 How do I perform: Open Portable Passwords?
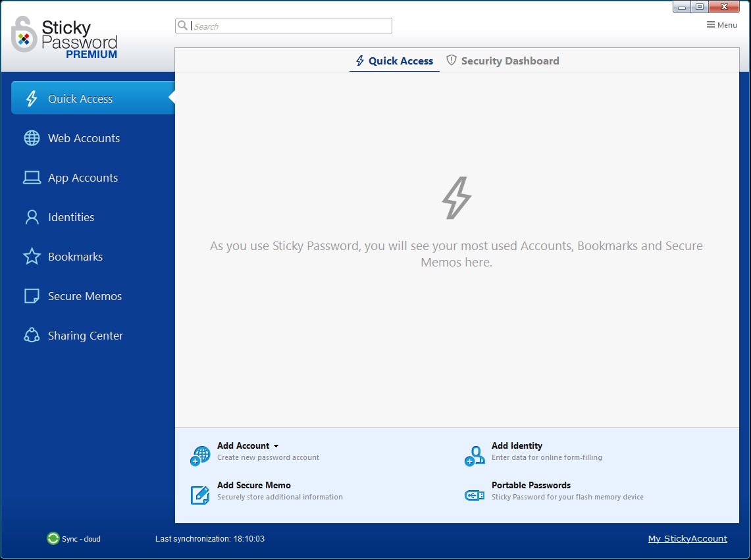(x=531, y=485)
